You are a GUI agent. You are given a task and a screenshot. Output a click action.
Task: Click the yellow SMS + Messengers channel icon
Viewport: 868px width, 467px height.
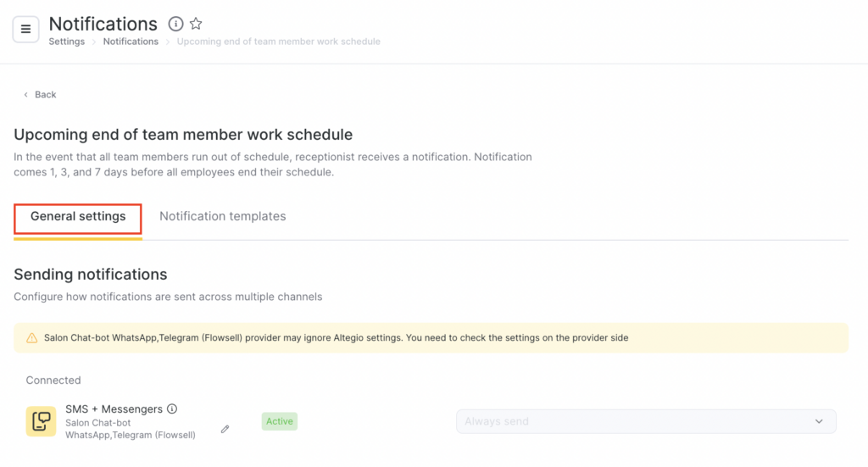pos(41,421)
